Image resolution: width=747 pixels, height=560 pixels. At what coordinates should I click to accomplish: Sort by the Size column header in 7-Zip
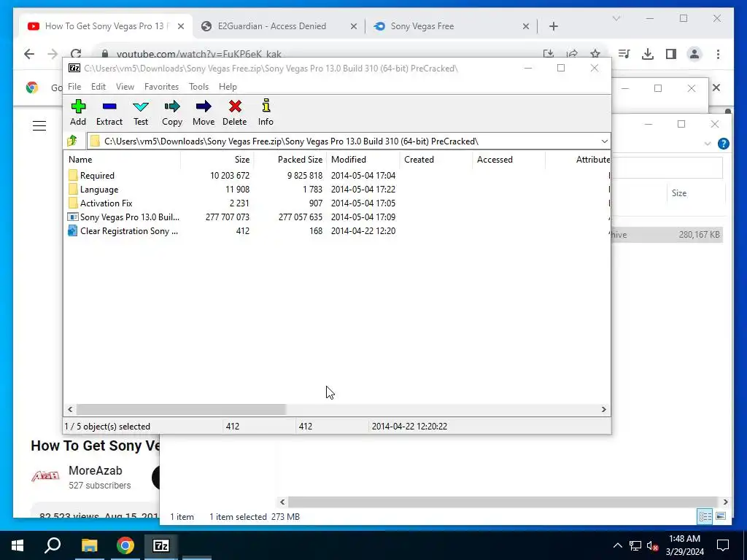point(217,160)
